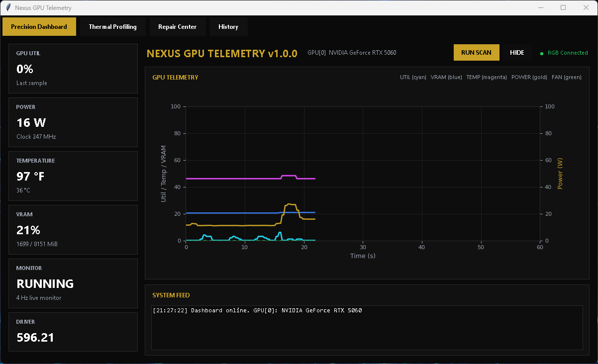Click the SYSTEM FEED heading
Viewport: 598px width, 364px height.
click(171, 295)
